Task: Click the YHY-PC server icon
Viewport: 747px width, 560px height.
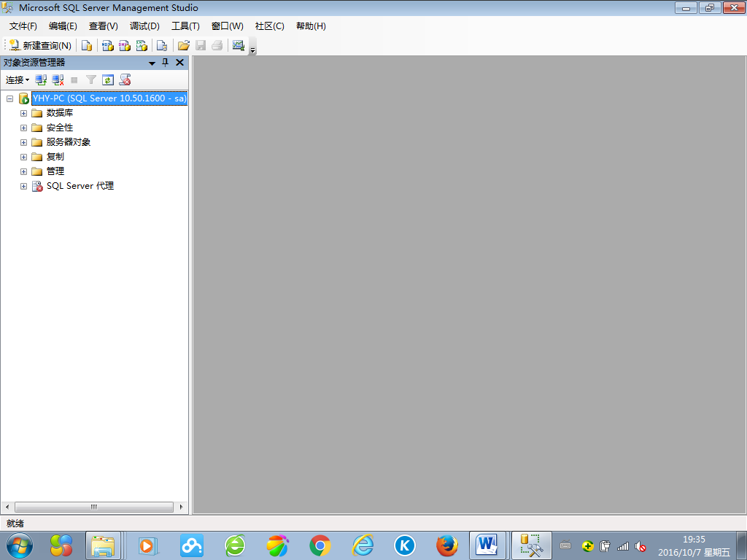Action: click(x=24, y=98)
